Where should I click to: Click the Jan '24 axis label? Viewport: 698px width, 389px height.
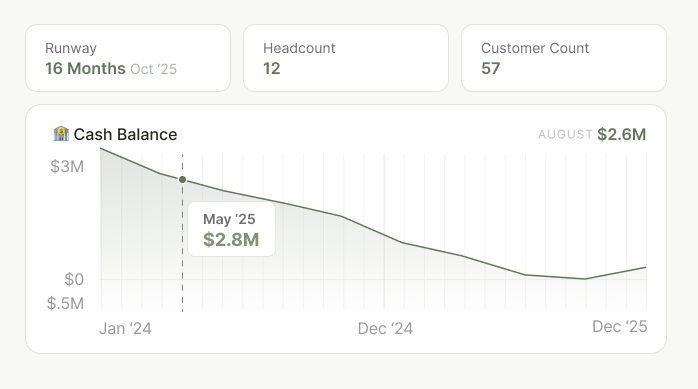(126, 328)
